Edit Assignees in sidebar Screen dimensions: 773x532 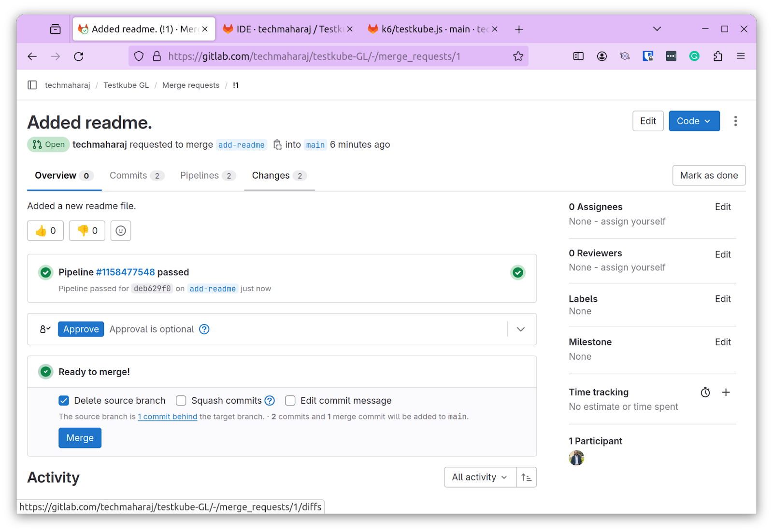[723, 207]
